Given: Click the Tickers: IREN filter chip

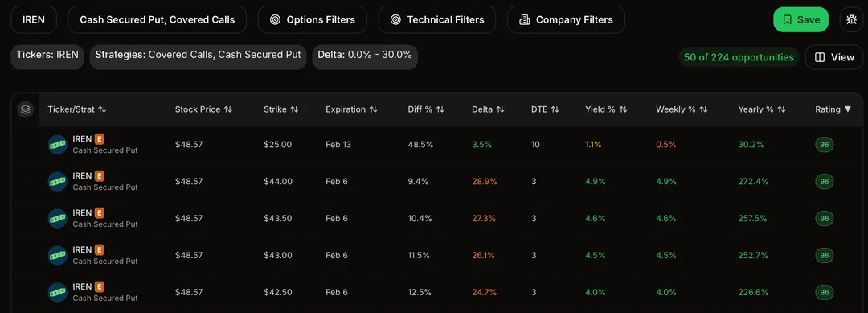Looking at the screenshot, I should [x=47, y=57].
